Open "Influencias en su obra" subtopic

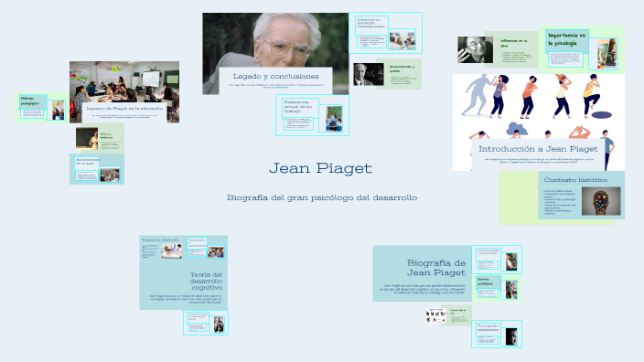(514, 43)
